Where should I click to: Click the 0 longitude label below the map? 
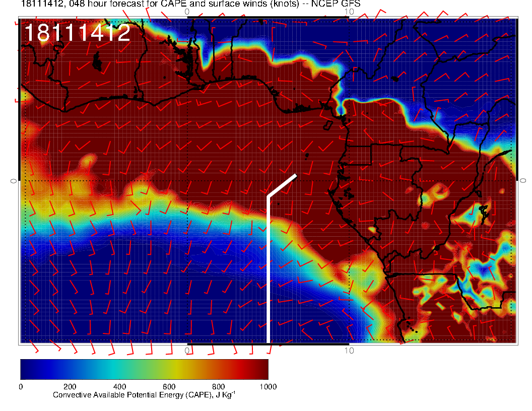click(x=187, y=350)
